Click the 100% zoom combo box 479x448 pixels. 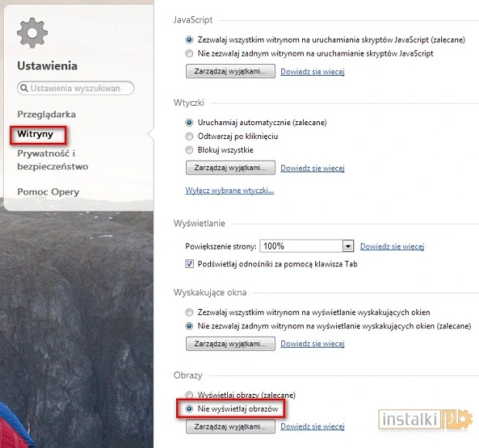[307, 246]
